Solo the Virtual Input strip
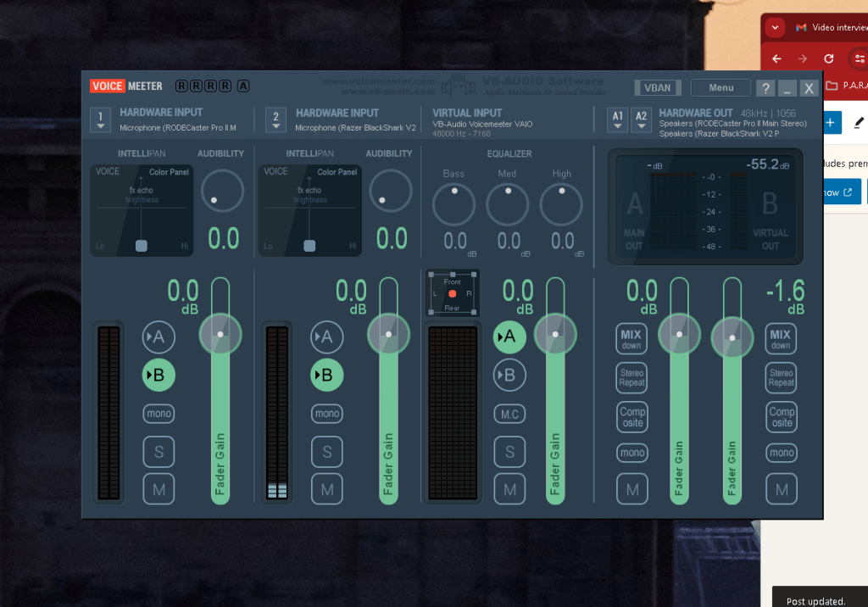 (509, 452)
